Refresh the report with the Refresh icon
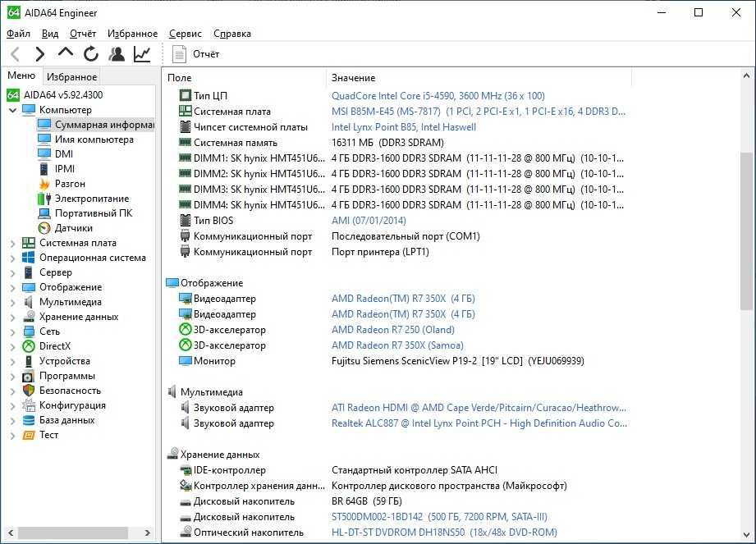756x544 pixels. point(90,54)
